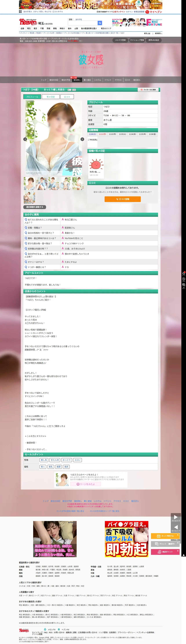Image resolution: width=186 pixels, height=644 pixels.
Task: Open the FORTUNE banner ad
Action: pos(137,23)
